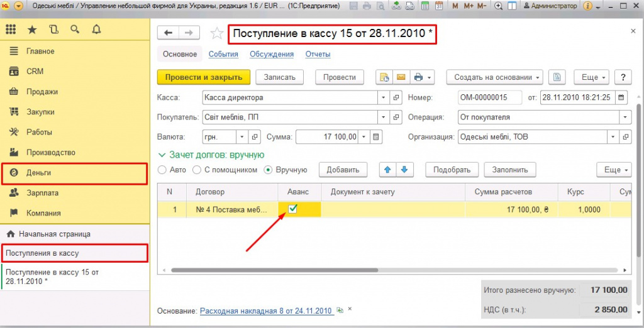Open Расходная накладная 8 link
The width and height of the screenshot is (644, 328).
coord(265,311)
